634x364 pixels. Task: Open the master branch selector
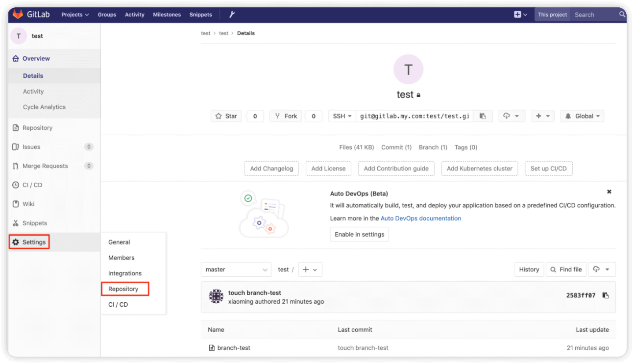pos(236,269)
